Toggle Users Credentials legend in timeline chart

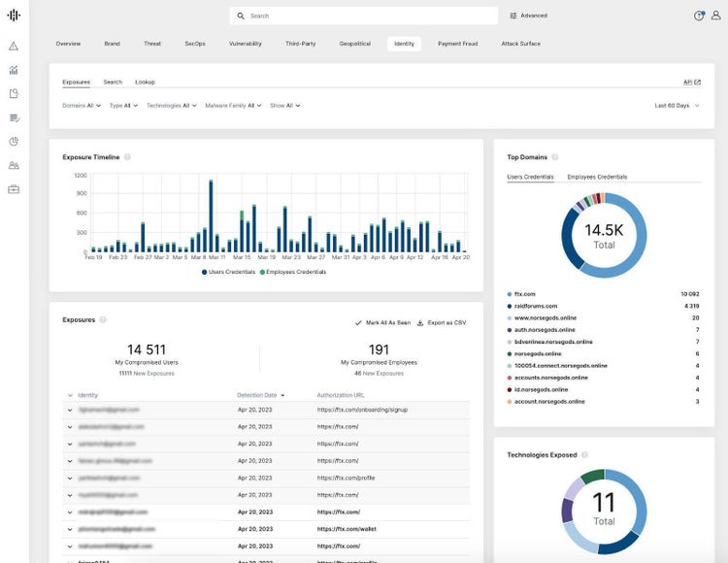229,272
